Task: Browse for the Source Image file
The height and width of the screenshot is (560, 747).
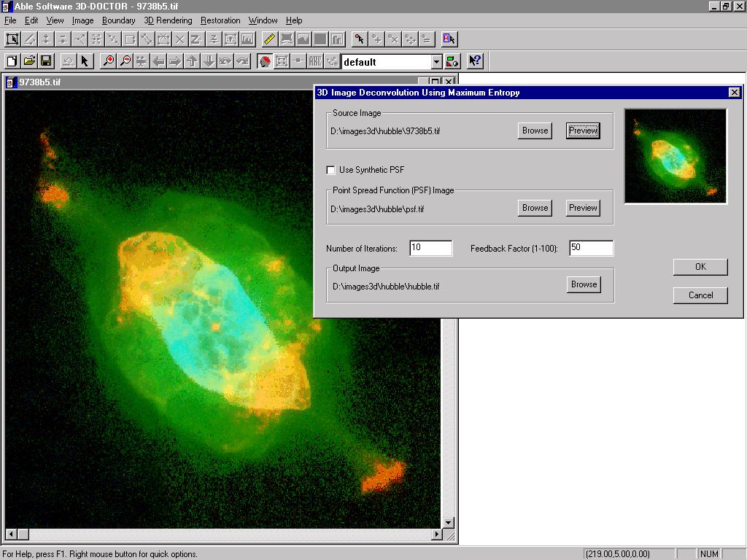Action: click(x=535, y=131)
